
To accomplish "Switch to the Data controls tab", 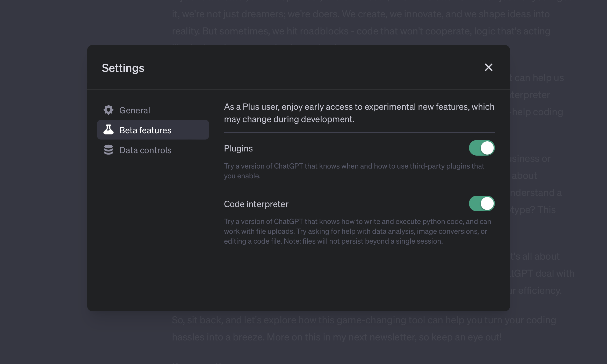I will pyautogui.click(x=145, y=150).
